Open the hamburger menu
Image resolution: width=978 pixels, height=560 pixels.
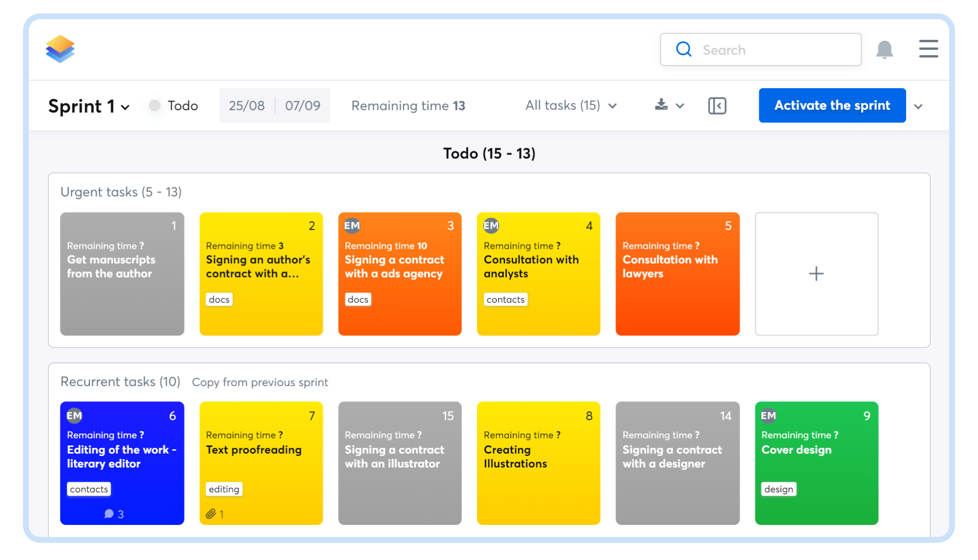(x=928, y=49)
